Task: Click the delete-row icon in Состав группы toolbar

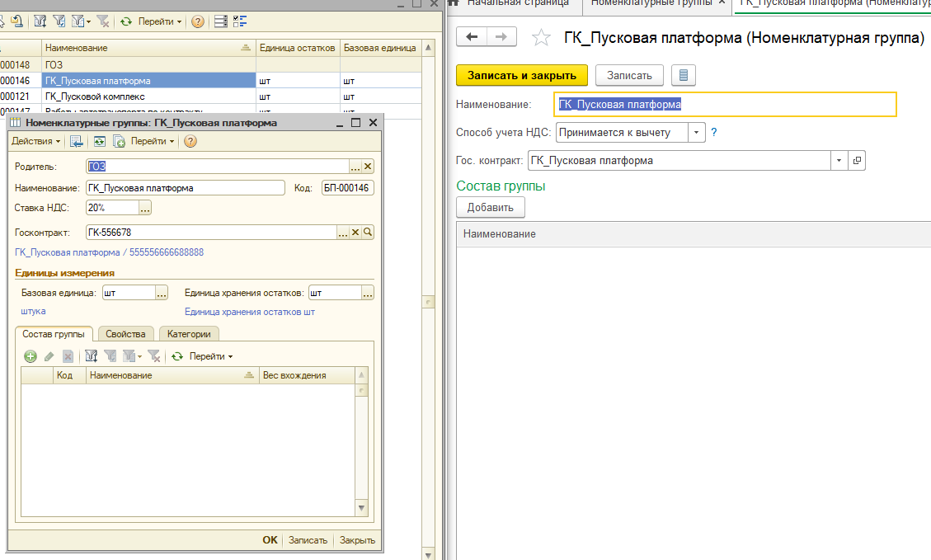Action: (x=68, y=356)
